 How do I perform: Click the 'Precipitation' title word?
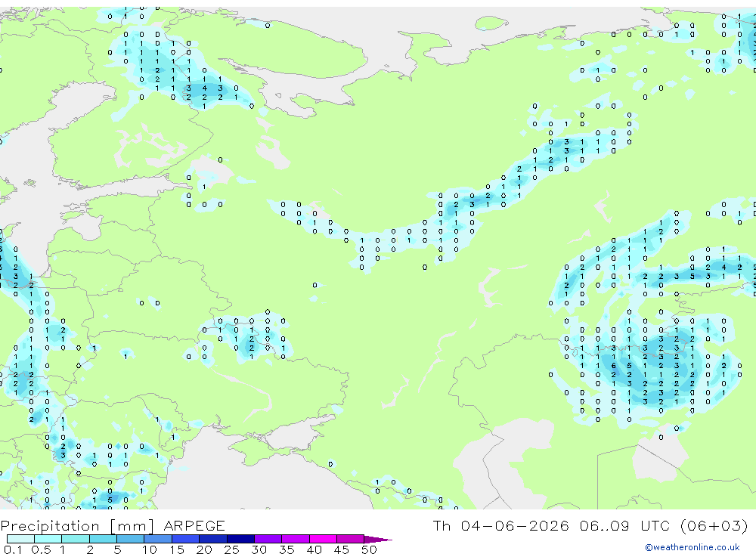pyautogui.click(x=50, y=526)
